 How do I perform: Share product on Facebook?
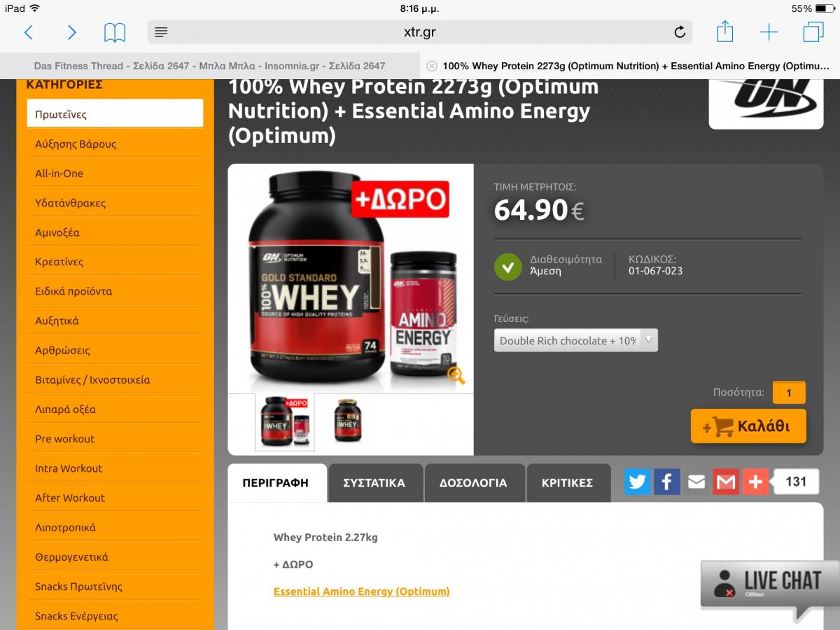click(666, 482)
